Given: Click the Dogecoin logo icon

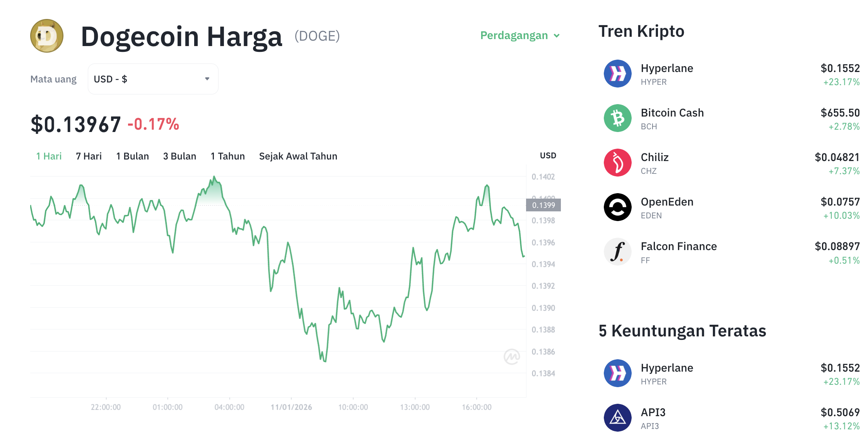Looking at the screenshot, I should tap(47, 36).
